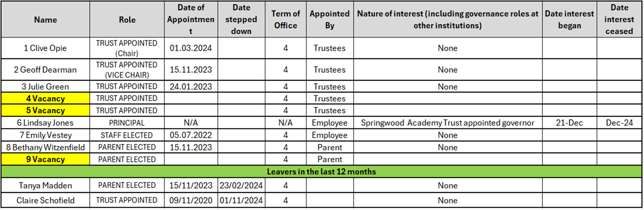Click the Date stepped down header
The width and height of the screenshot is (644, 210).
pos(241,20)
